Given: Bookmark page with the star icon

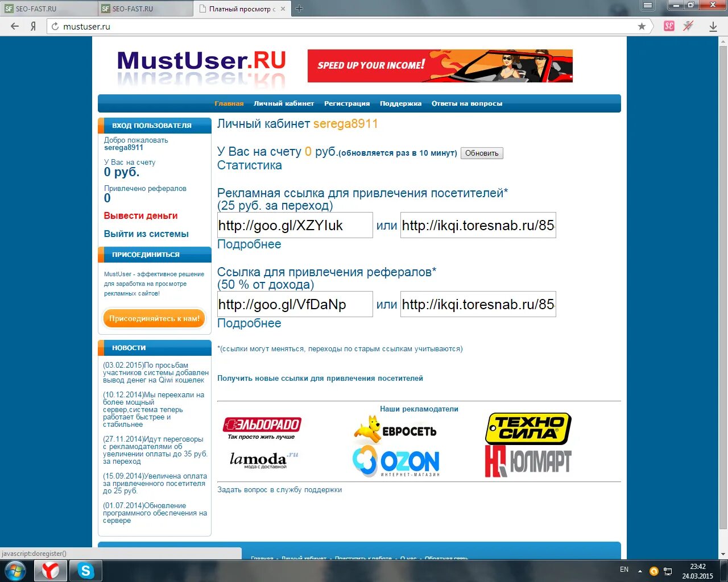Looking at the screenshot, I should pyautogui.click(x=642, y=26).
